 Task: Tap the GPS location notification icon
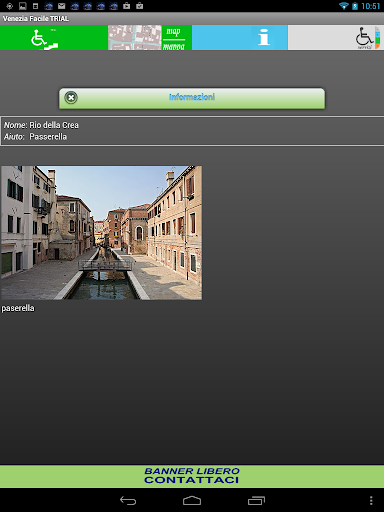(x=10, y=6)
